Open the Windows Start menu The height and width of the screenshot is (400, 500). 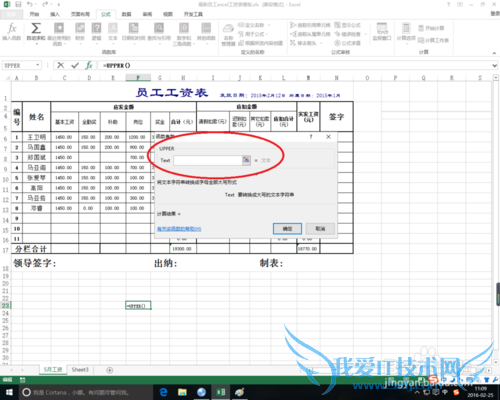[x=9, y=392]
